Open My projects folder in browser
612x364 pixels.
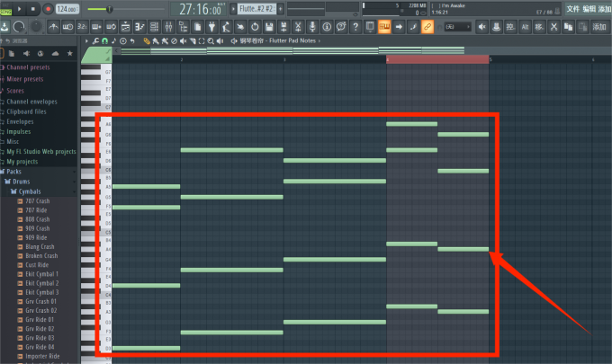pyautogui.click(x=22, y=162)
